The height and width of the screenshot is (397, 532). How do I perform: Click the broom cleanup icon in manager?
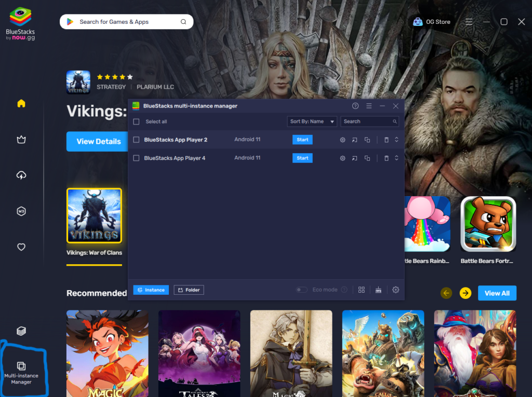(x=378, y=290)
